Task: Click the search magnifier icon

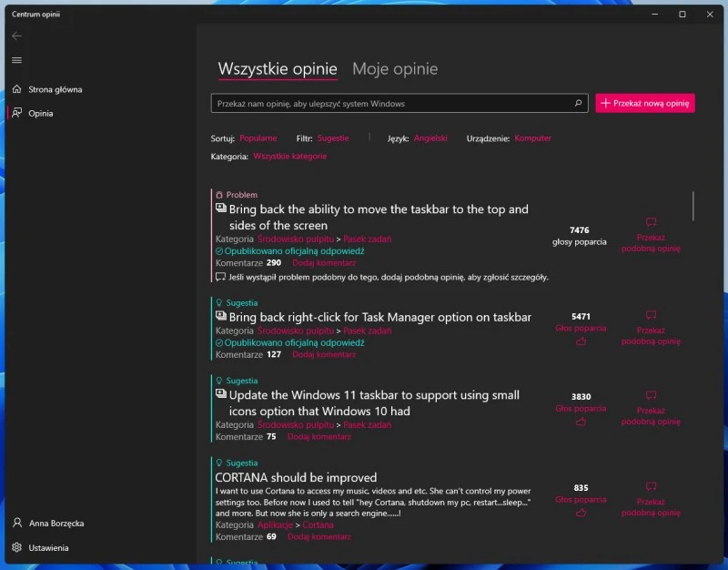Action: 577,103
